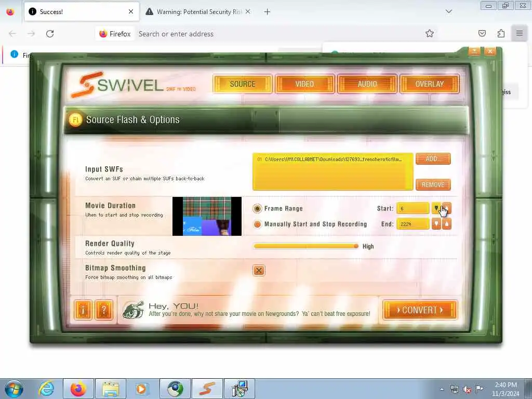Image resolution: width=532 pixels, height=399 pixels.
Task: Open the Swivel info button
Action: click(x=83, y=310)
